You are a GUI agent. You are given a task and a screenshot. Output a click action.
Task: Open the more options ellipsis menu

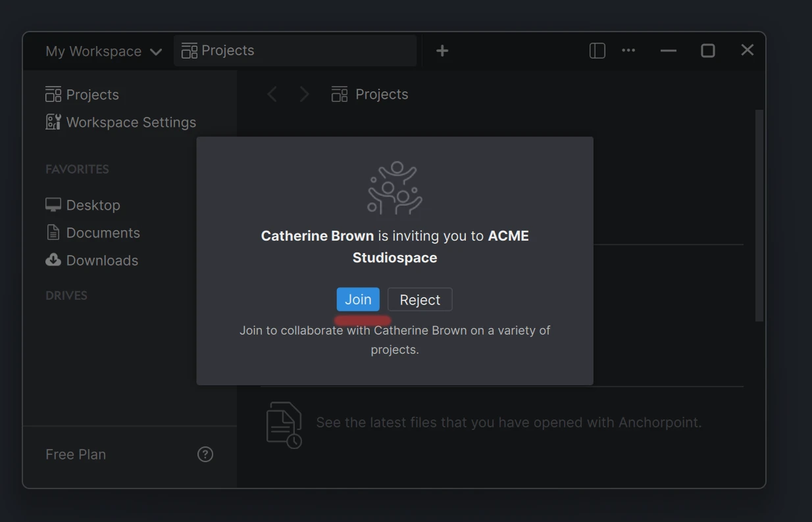pos(628,50)
